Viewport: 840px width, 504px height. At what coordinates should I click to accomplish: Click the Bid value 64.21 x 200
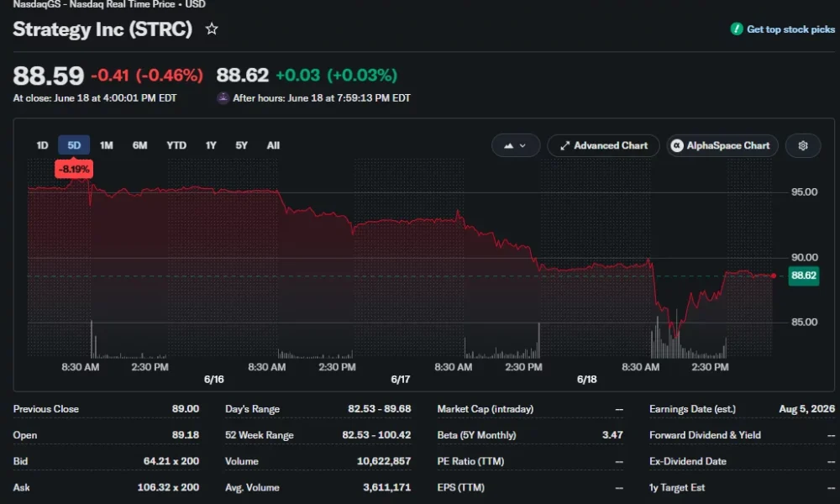tap(171, 461)
